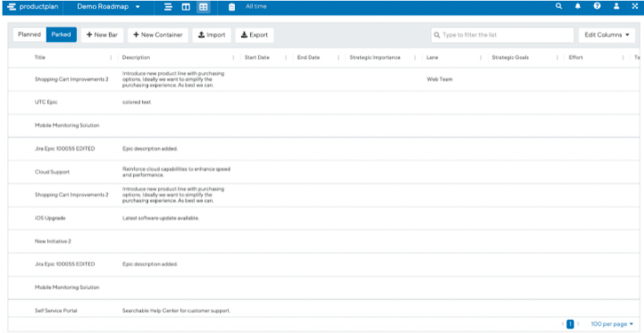This screenshot has height=333, width=644.
Task: Sort by Effort column header
Action: coord(575,58)
